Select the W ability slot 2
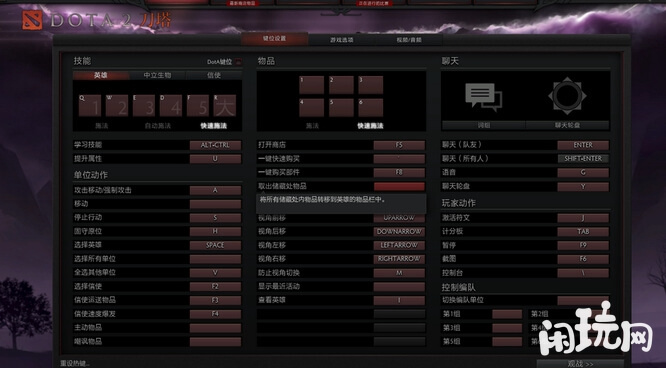This screenshot has width=666, height=368. [117, 105]
